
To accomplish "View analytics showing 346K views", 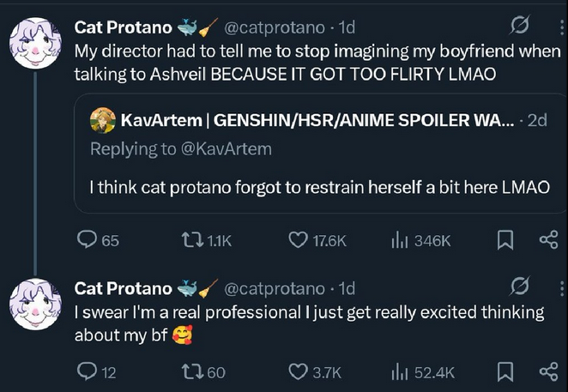I will (400, 241).
